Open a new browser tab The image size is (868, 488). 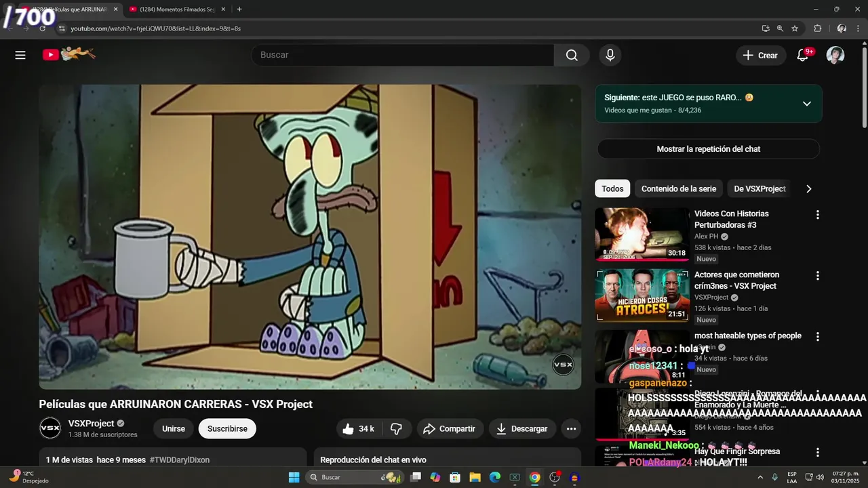pyautogui.click(x=239, y=9)
